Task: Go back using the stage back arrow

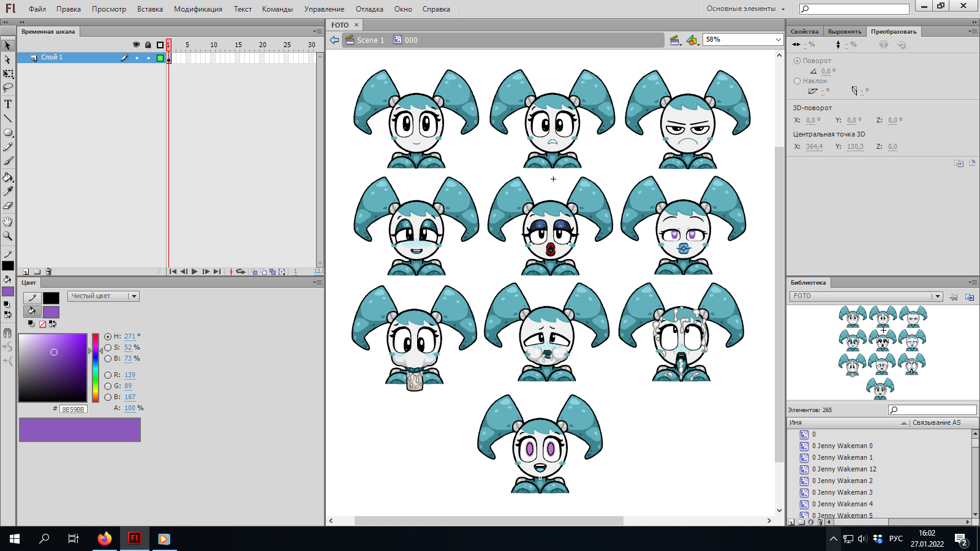Action: click(x=334, y=40)
